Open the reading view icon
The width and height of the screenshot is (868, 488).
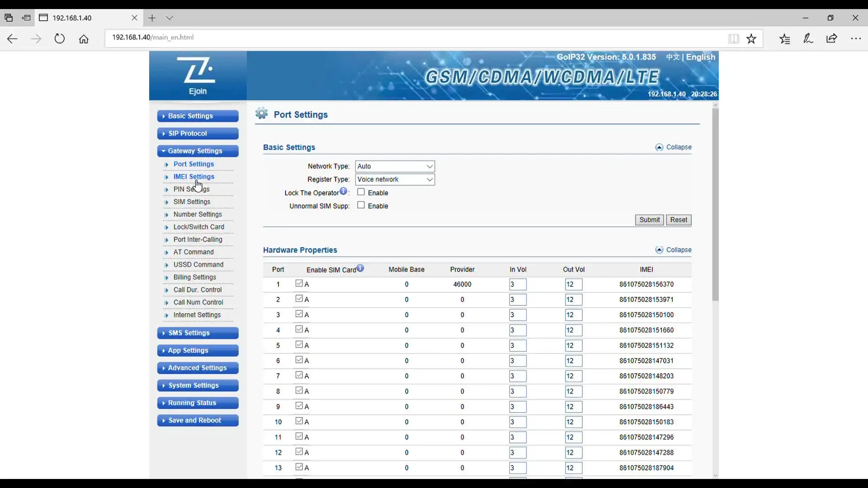(734, 39)
